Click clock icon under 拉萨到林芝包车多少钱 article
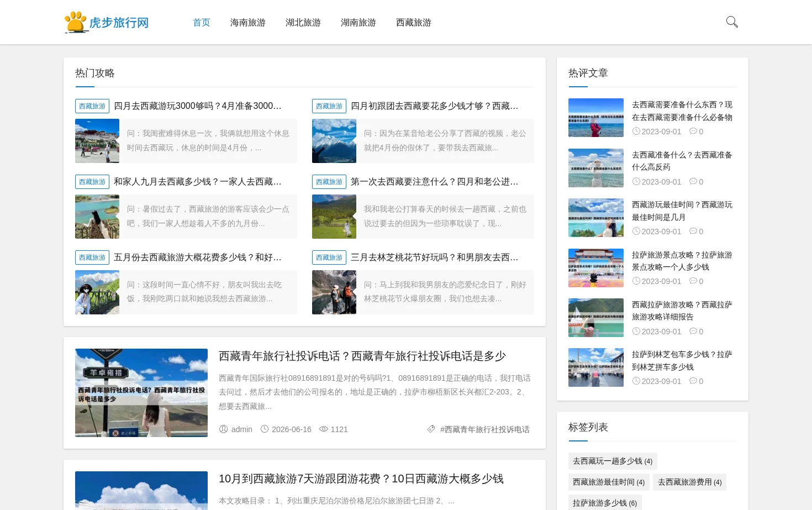The image size is (812, 510). pyautogui.click(x=636, y=381)
